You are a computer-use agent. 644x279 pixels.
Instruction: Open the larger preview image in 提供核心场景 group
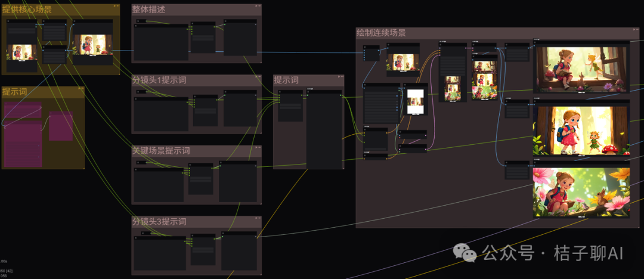click(x=93, y=45)
